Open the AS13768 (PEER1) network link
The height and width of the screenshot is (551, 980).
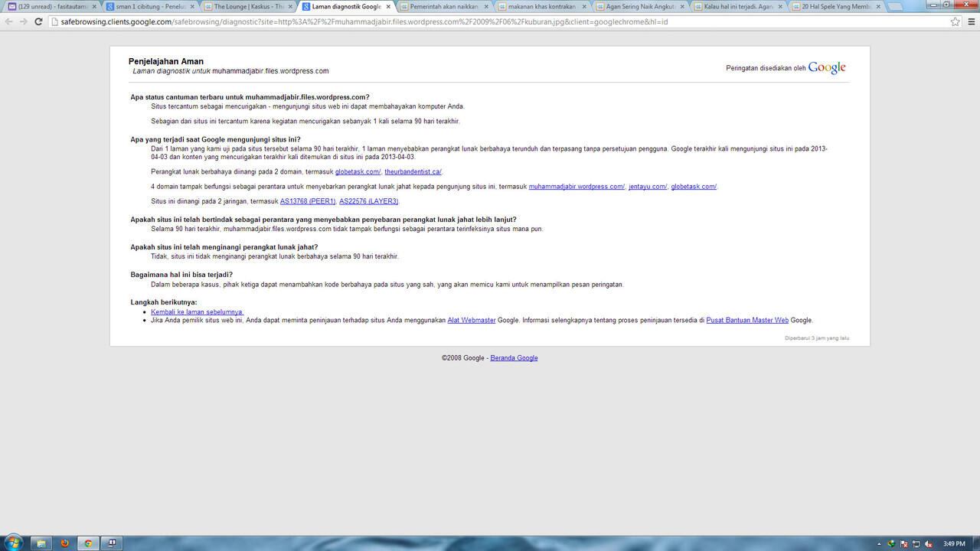(308, 201)
